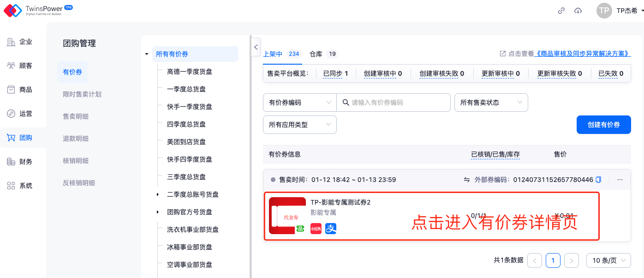Viewport: 644px width, 278px height.
Task: Click the 代金券 coupon thumbnail image
Action: 287,216
